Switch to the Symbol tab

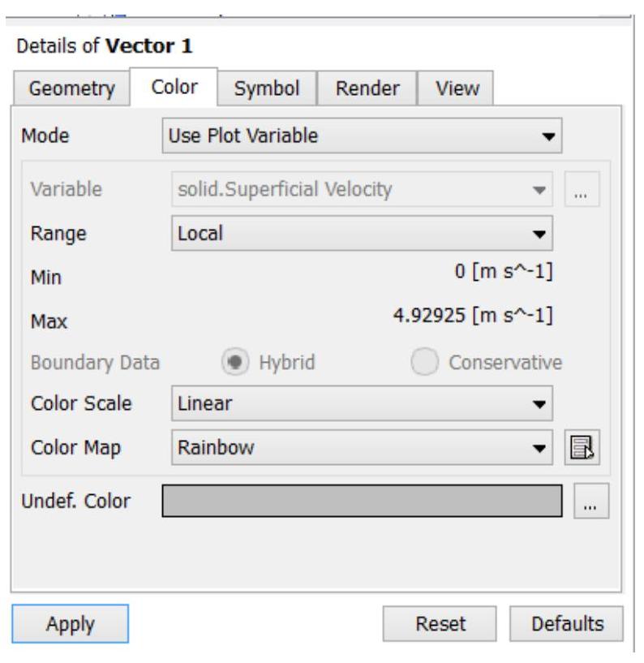pyautogui.click(x=267, y=88)
